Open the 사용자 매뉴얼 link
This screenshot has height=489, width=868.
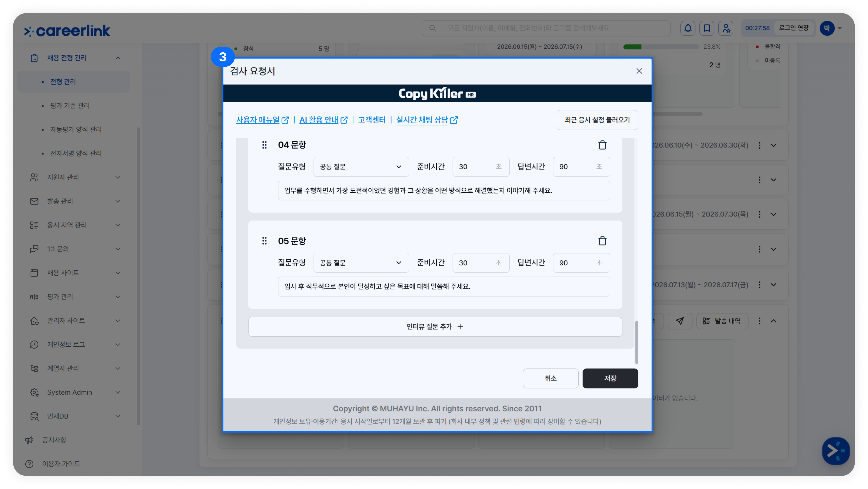click(x=262, y=120)
